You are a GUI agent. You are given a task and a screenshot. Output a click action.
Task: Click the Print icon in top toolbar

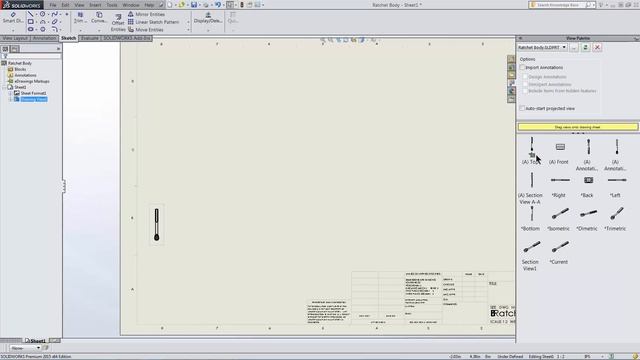[206, 5]
